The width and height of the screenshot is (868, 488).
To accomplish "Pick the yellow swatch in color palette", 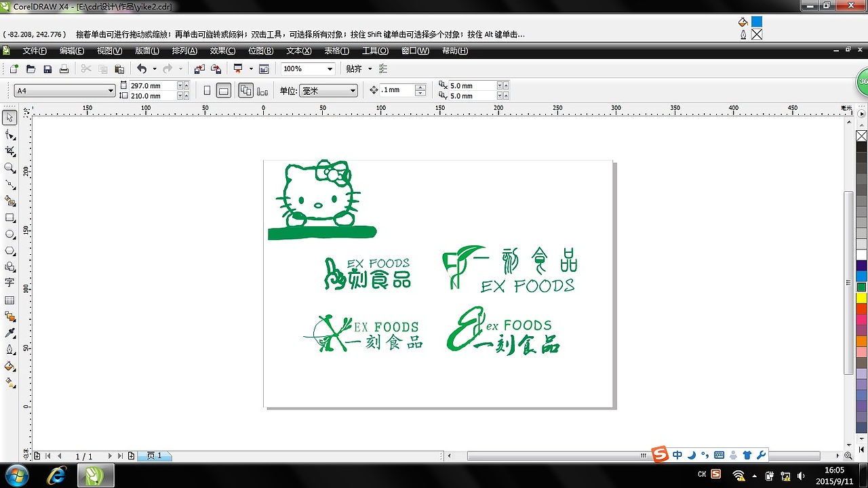I will click(861, 298).
